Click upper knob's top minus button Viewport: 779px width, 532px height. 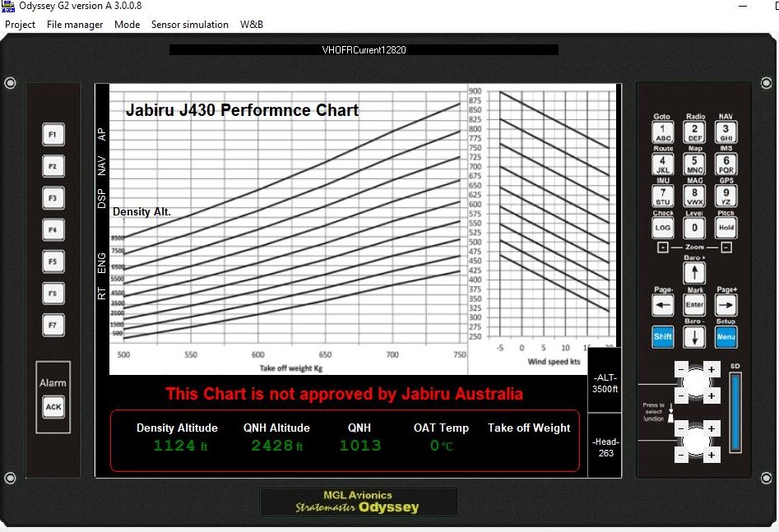coord(680,369)
